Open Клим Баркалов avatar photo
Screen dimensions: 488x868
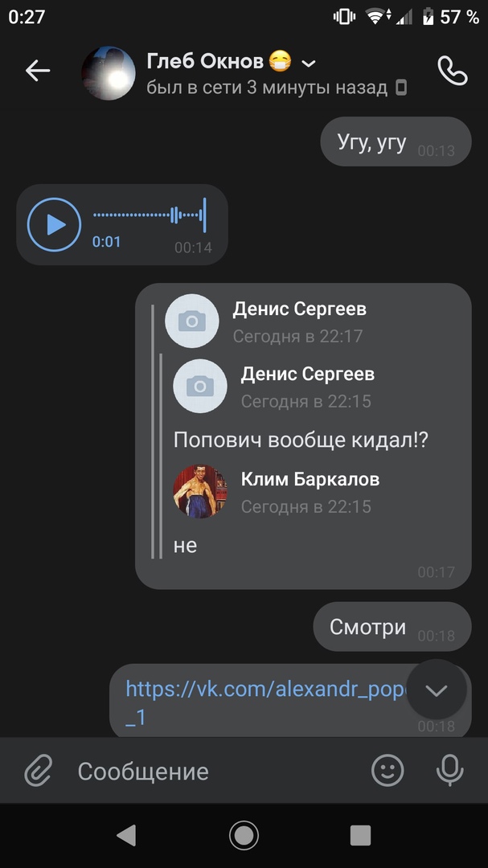[200, 491]
